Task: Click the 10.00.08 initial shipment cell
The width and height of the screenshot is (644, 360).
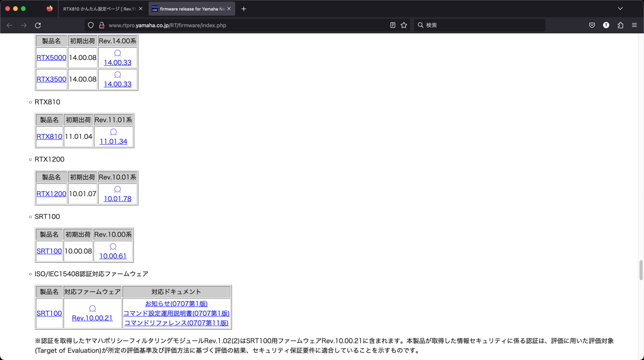Action: click(x=78, y=251)
